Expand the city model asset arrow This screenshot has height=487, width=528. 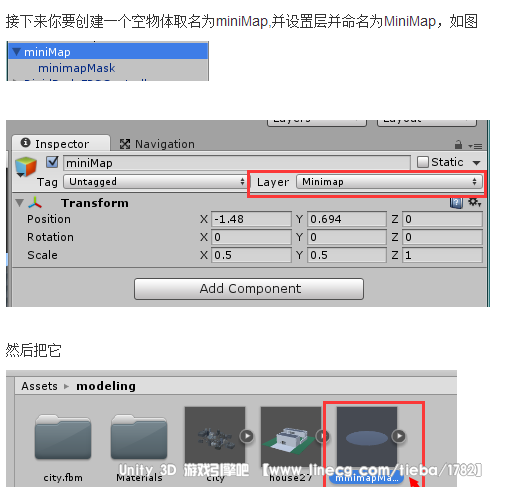tap(247, 436)
